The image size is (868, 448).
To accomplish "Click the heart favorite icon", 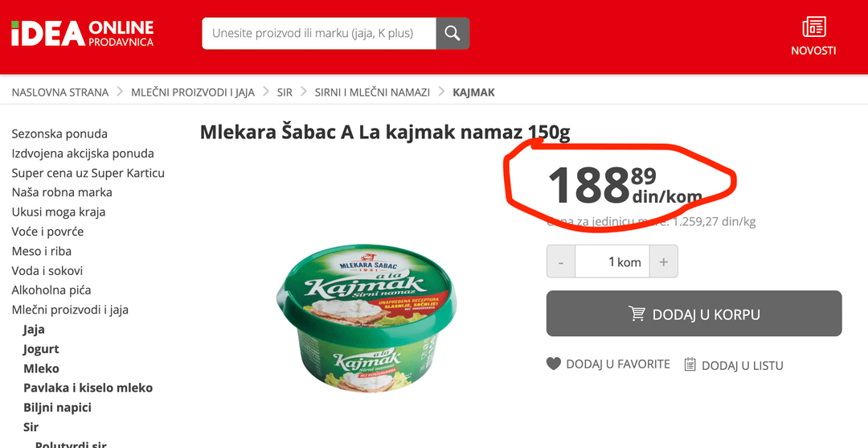I will [554, 364].
